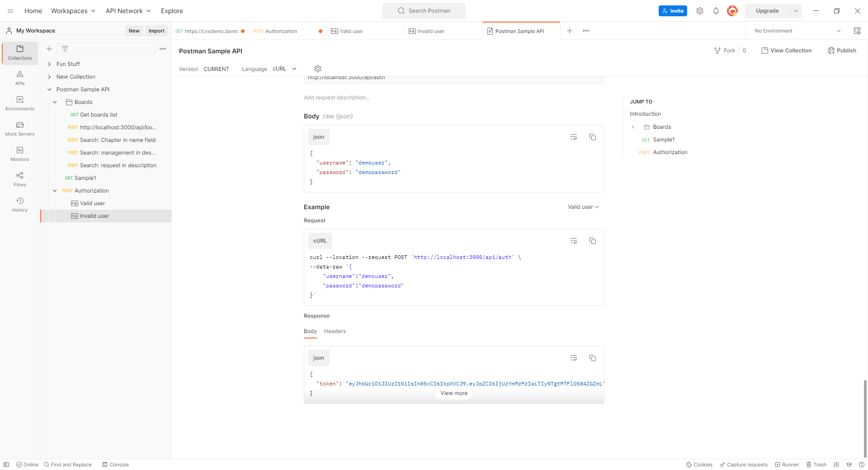This screenshot has width=868, height=470.
Task: Expand the Fun Stuff collection
Action: click(49, 64)
